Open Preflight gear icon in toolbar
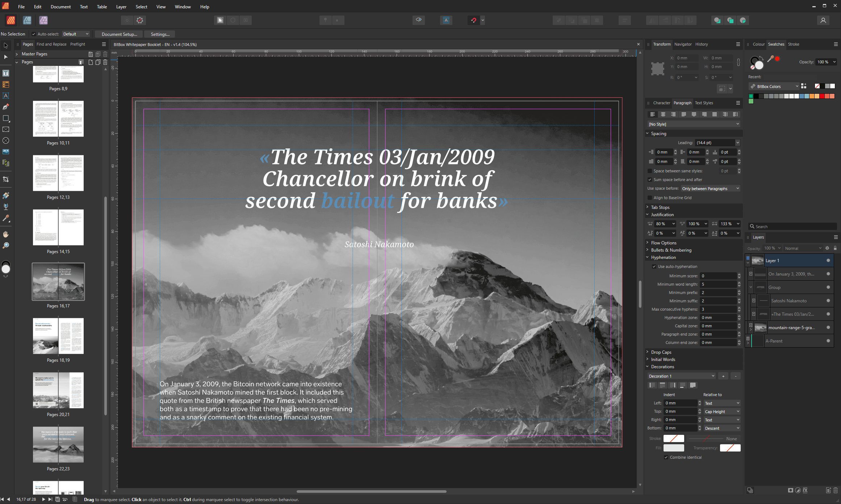The width and height of the screenshot is (841, 504). click(140, 20)
